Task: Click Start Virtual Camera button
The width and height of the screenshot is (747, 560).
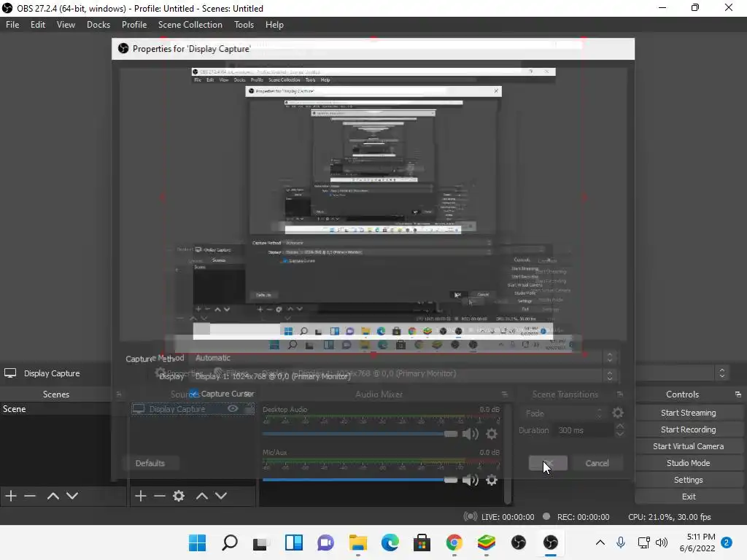Action: click(688, 446)
